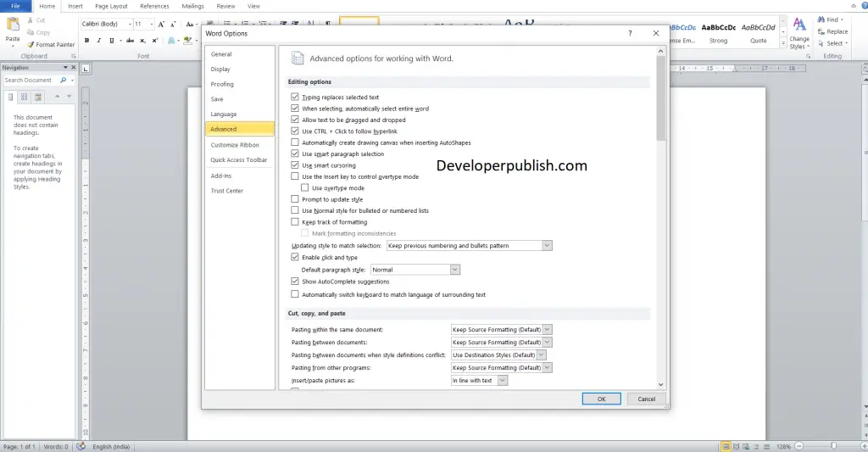Switch to the Page Layout ribbon tab
Image resolution: width=868 pixels, height=452 pixels.
111,6
